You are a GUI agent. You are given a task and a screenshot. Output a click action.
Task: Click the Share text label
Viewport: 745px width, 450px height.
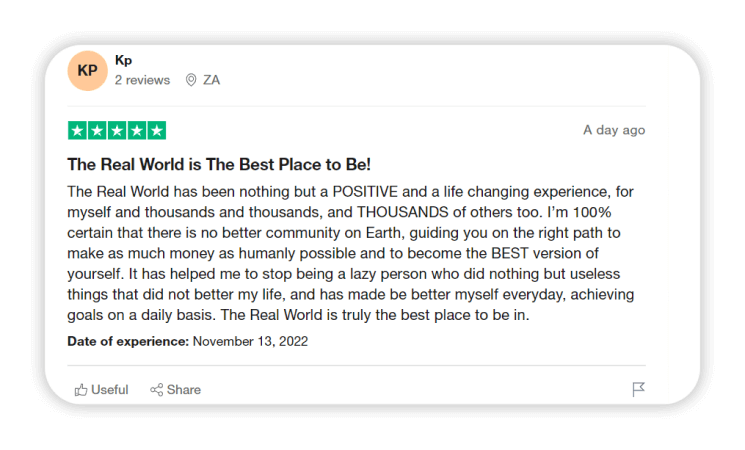click(184, 390)
